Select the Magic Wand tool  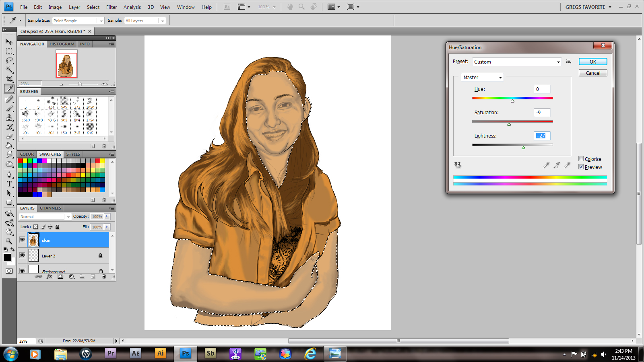click(9, 70)
